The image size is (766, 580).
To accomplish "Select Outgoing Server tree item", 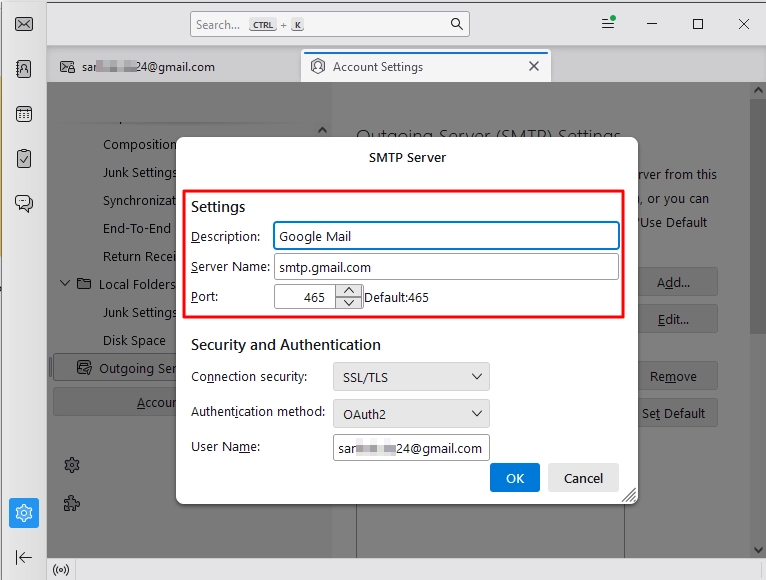I will (115, 367).
